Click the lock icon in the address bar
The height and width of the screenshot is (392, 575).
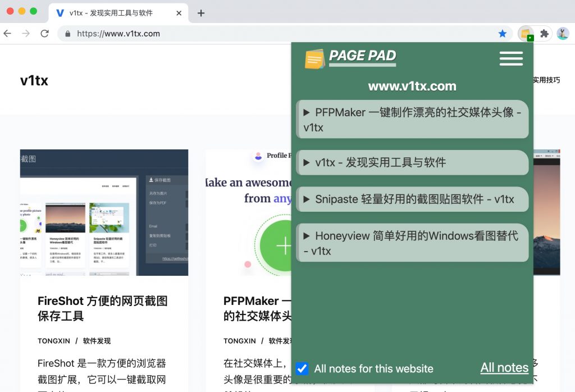[x=67, y=34]
